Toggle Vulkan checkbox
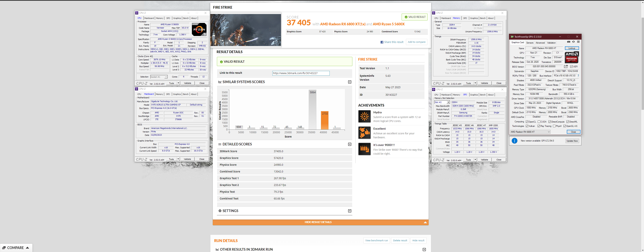Screen dimensions: 644x252 [527, 126]
